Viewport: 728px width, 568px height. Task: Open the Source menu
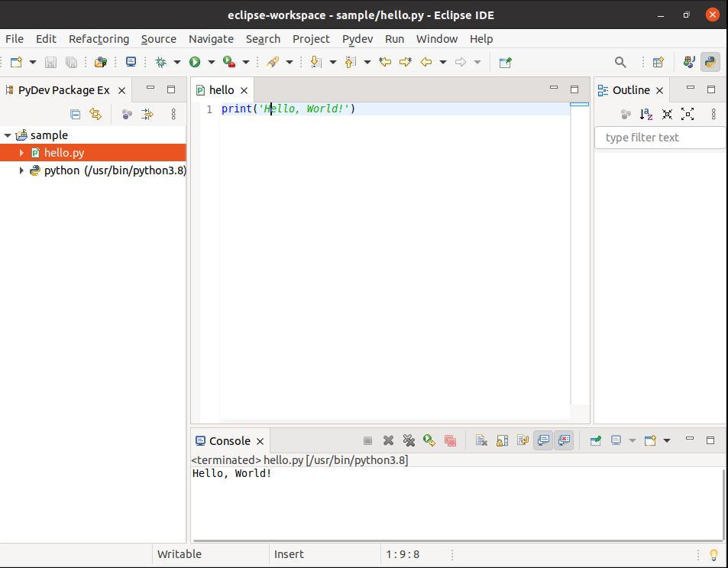tap(159, 39)
